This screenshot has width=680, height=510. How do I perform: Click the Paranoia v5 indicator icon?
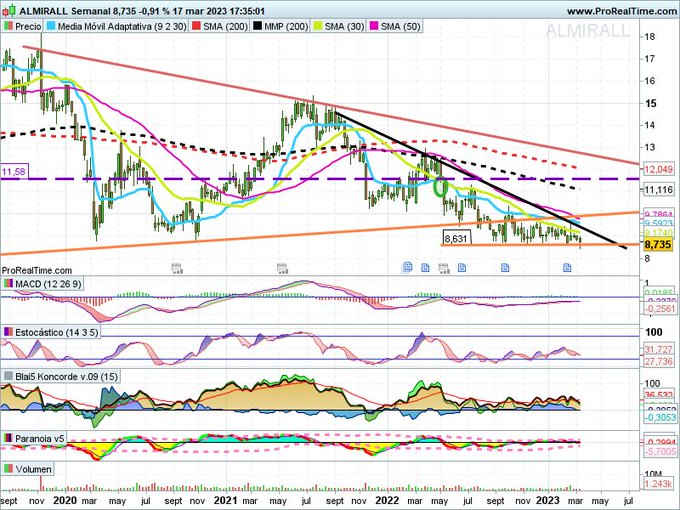(8, 438)
